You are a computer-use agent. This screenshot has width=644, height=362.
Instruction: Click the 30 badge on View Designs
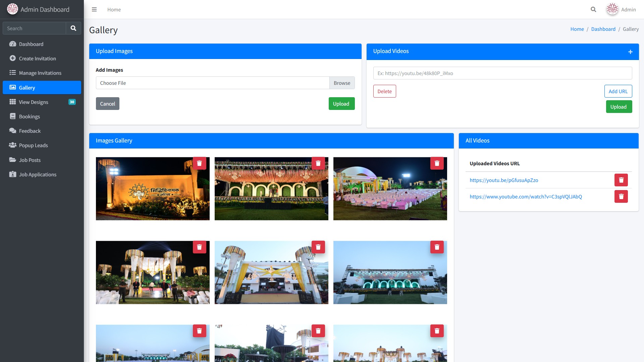72,102
